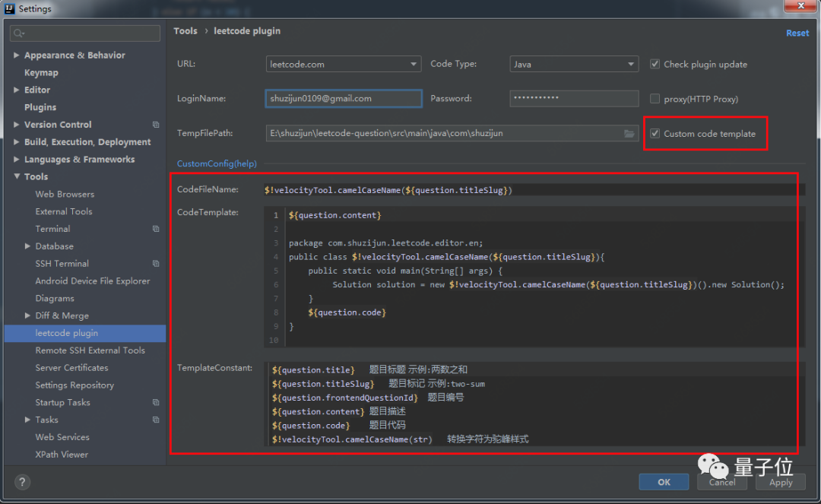Click the project-level icon beside Tasks
Screen dimensions: 821x504
coord(156,420)
